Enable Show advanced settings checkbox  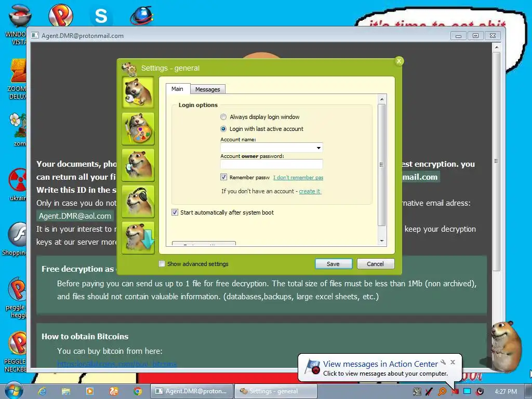pyautogui.click(x=162, y=263)
